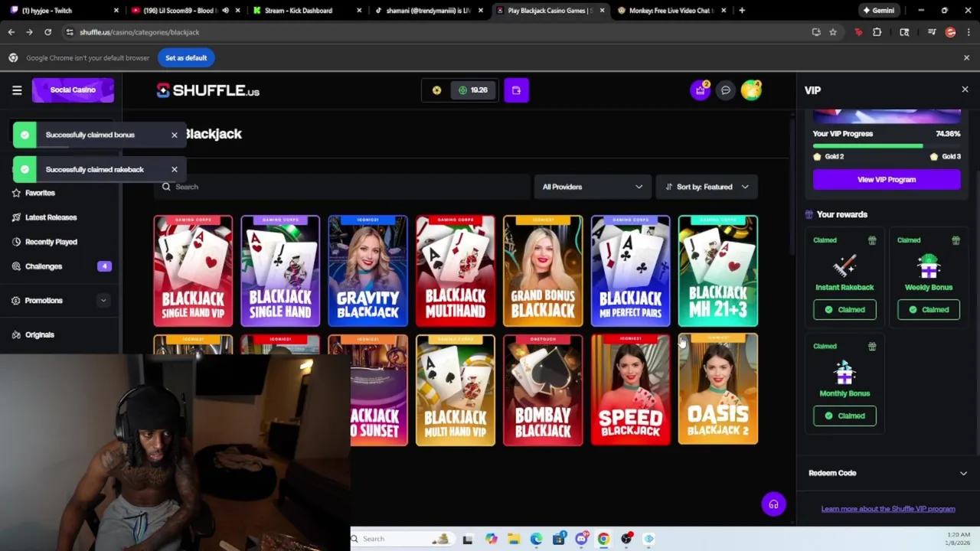Click the Monthly Bonus gift icon
The height and width of the screenshot is (551, 980).
pyautogui.click(x=871, y=346)
